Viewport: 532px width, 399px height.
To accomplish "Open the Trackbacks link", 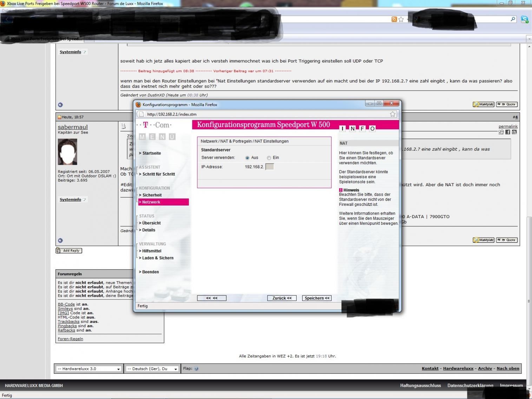I will click(x=68, y=322).
